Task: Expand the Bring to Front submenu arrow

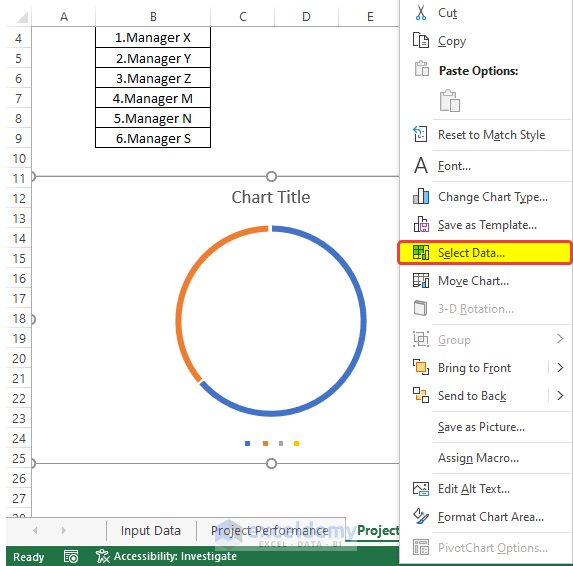Action: [560, 367]
